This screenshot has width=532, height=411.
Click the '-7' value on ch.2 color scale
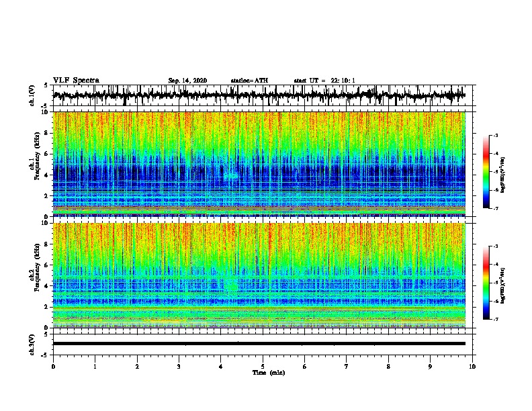click(495, 319)
